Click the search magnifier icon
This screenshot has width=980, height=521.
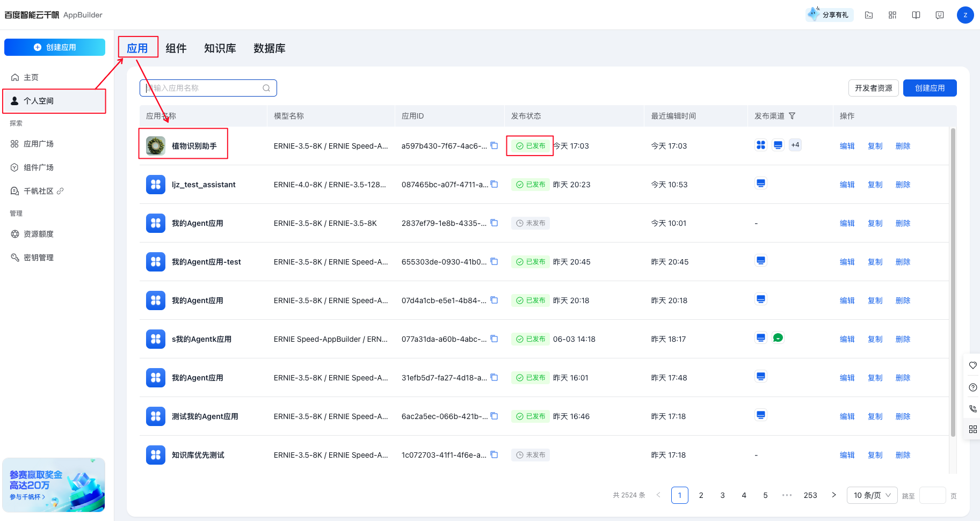coord(266,88)
